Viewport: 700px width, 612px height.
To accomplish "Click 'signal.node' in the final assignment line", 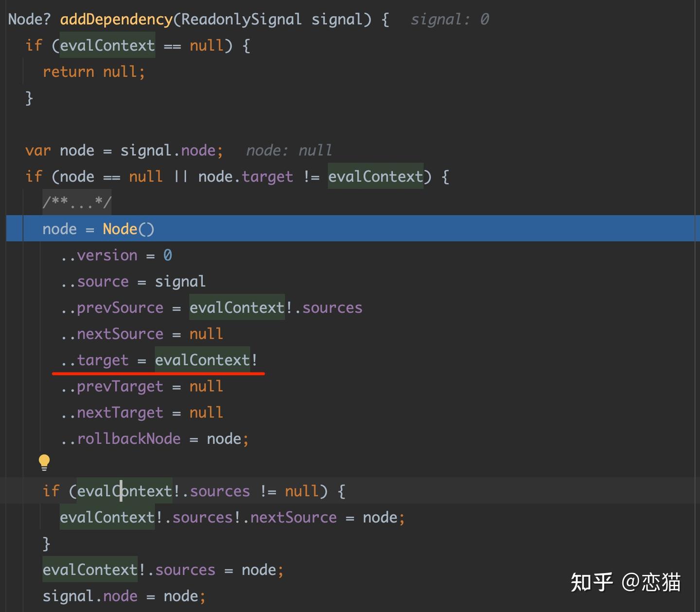I will 90,596.
